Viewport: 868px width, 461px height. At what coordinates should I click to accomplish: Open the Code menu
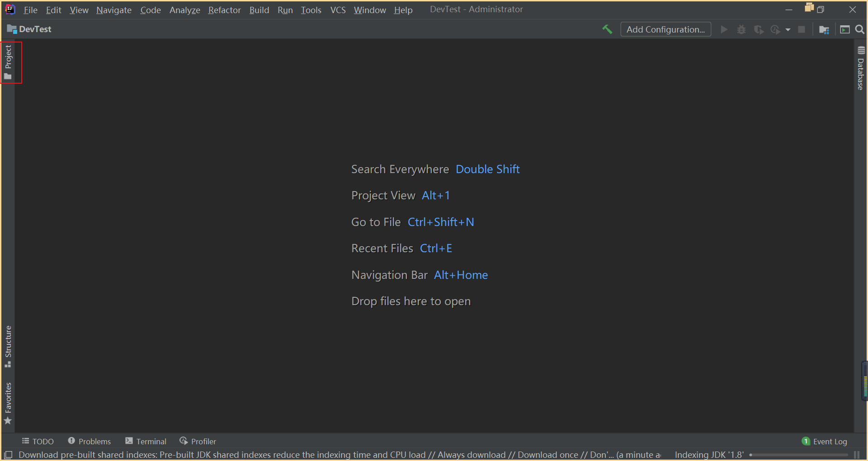click(151, 10)
